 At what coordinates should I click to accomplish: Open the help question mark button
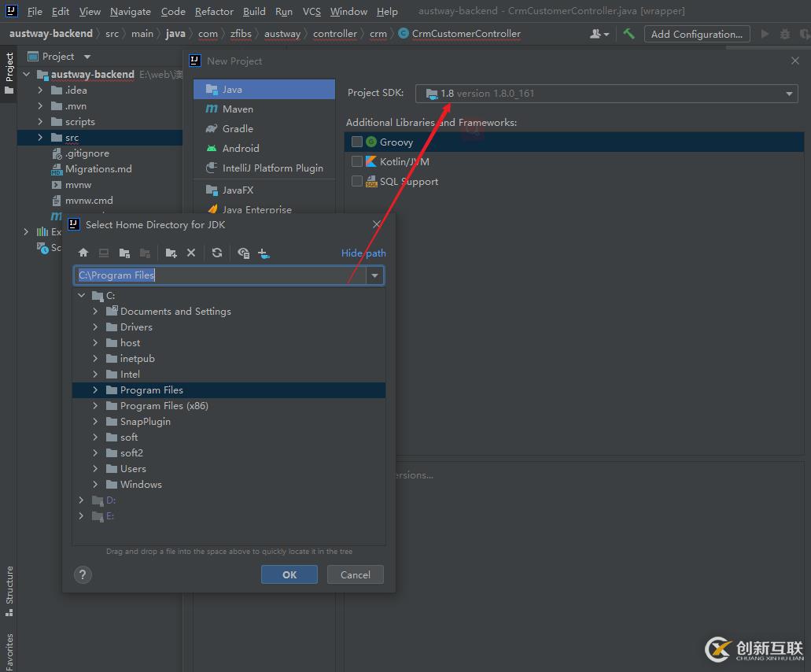[x=83, y=574]
